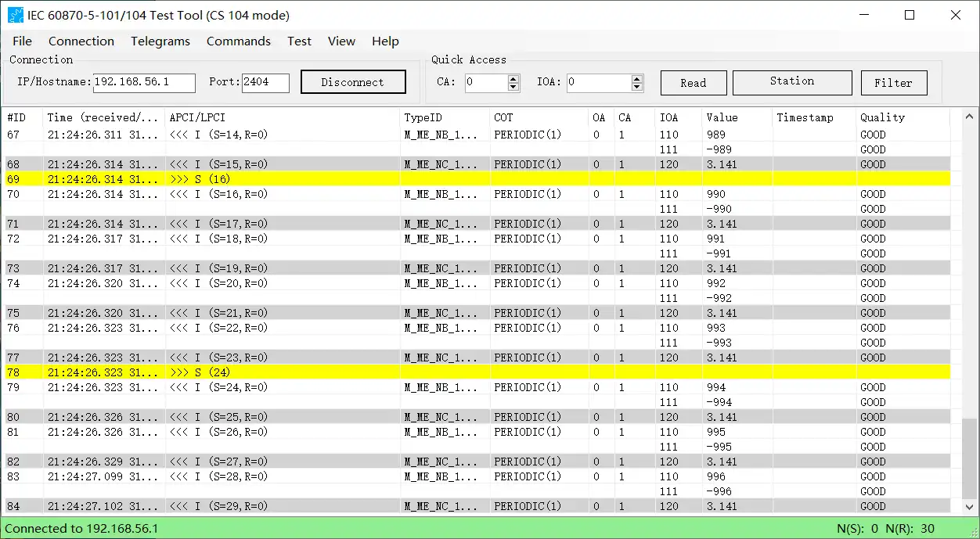
Task: Open the Telegrams menu
Action: (x=160, y=41)
